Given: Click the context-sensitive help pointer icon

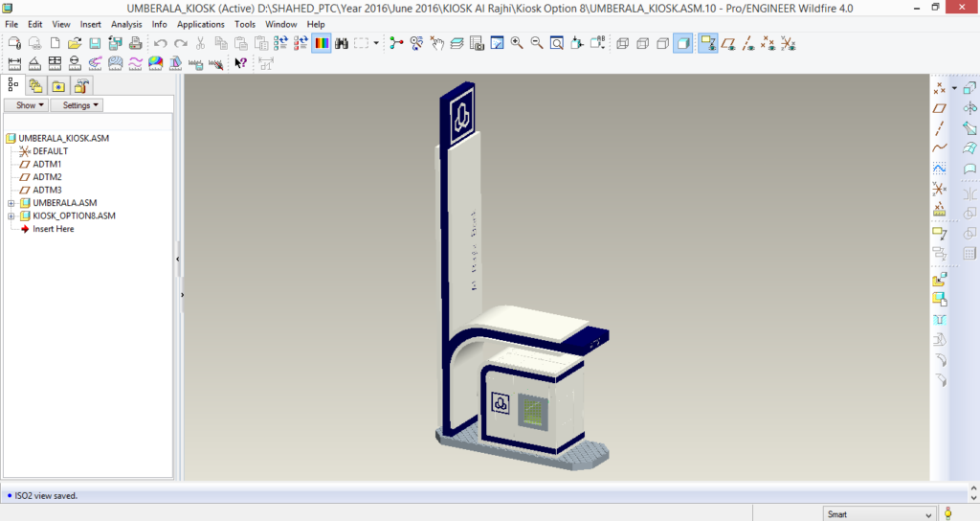Looking at the screenshot, I should 241,63.
